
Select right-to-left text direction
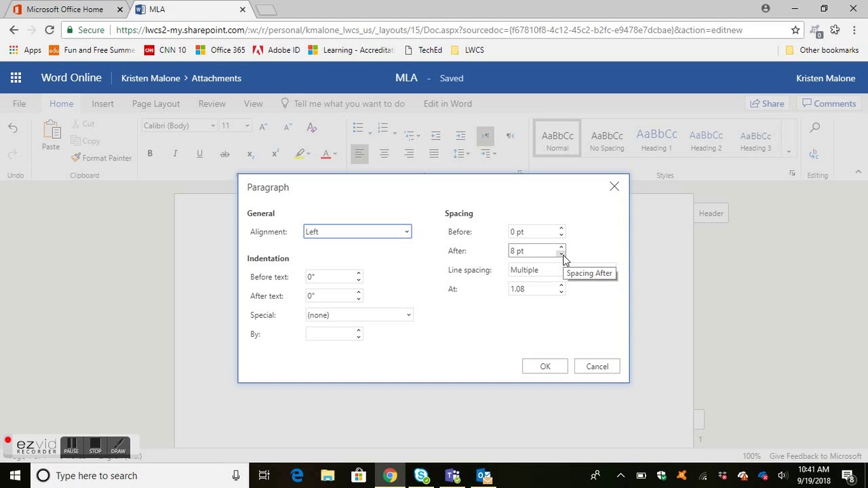coord(510,135)
